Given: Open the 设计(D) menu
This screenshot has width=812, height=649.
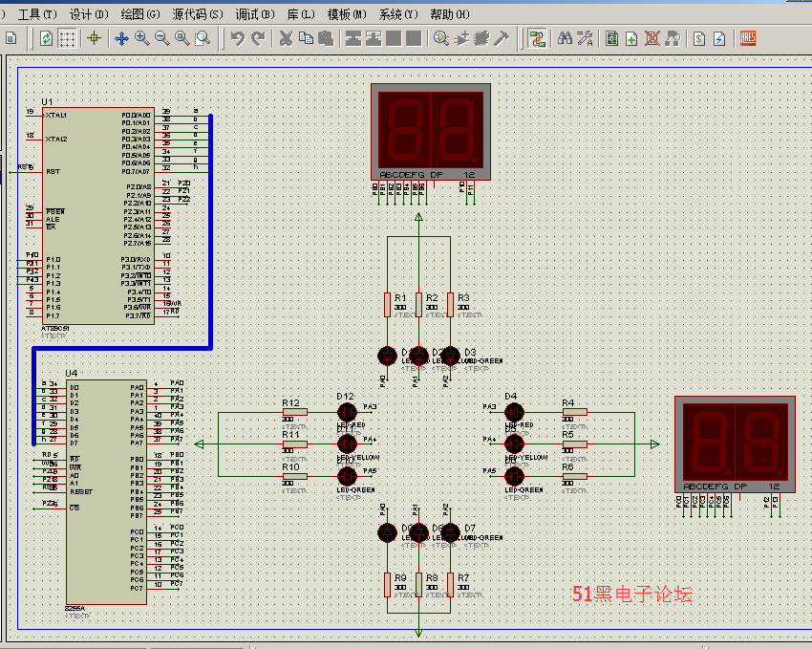Looking at the screenshot, I should click(89, 14).
